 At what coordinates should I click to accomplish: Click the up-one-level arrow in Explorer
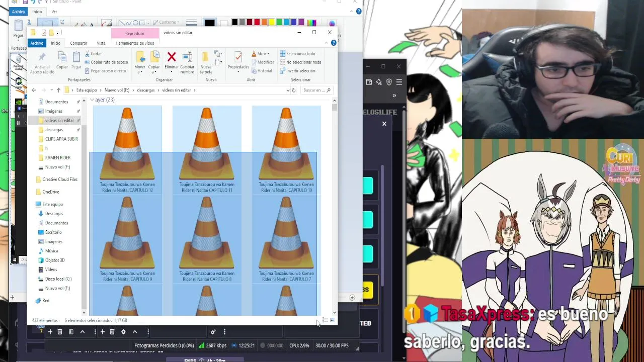(x=58, y=90)
